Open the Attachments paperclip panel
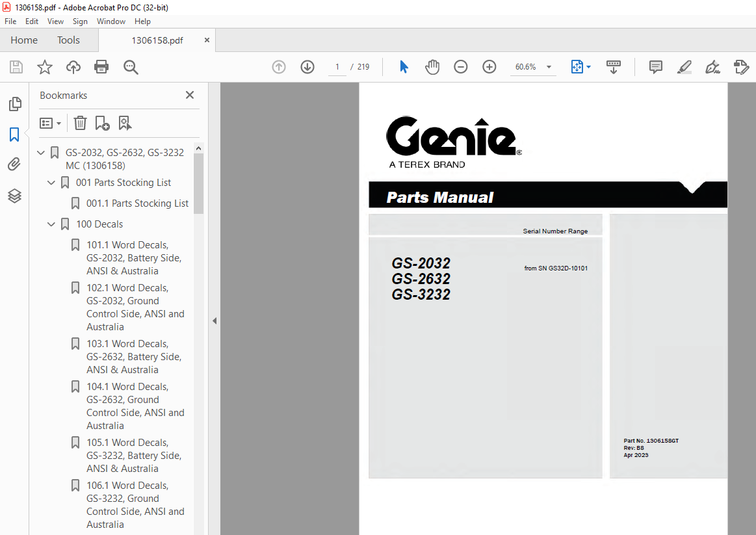Image resolution: width=756 pixels, height=535 pixels. click(x=14, y=164)
